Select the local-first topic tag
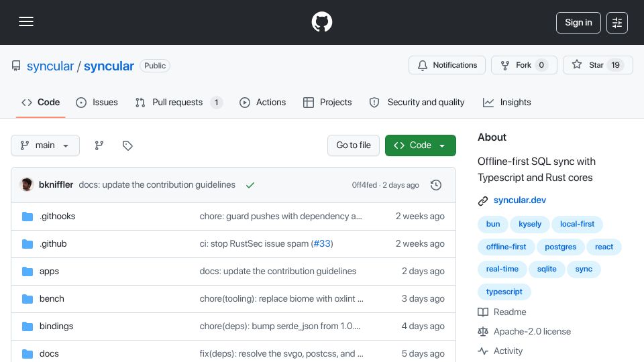 577,224
